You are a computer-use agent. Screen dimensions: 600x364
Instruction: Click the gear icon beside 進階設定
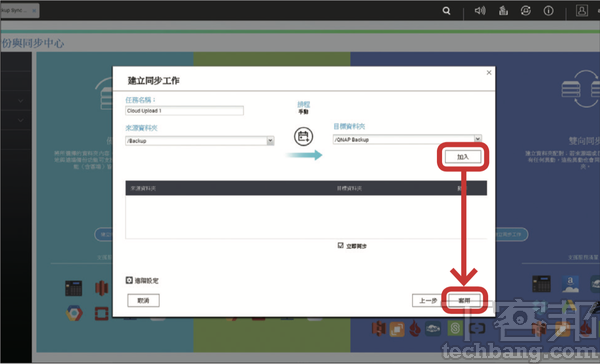coord(129,280)
